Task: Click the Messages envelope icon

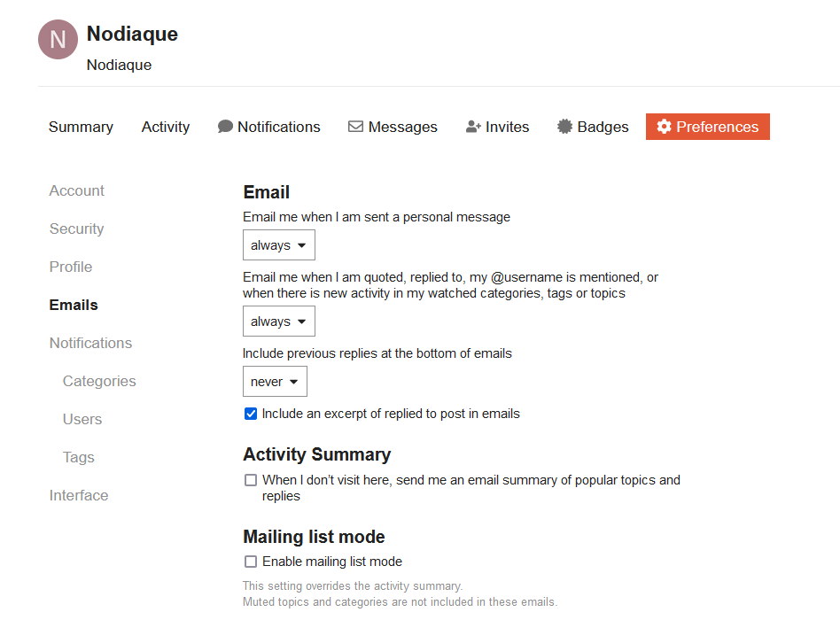Action: coord(355,127)
